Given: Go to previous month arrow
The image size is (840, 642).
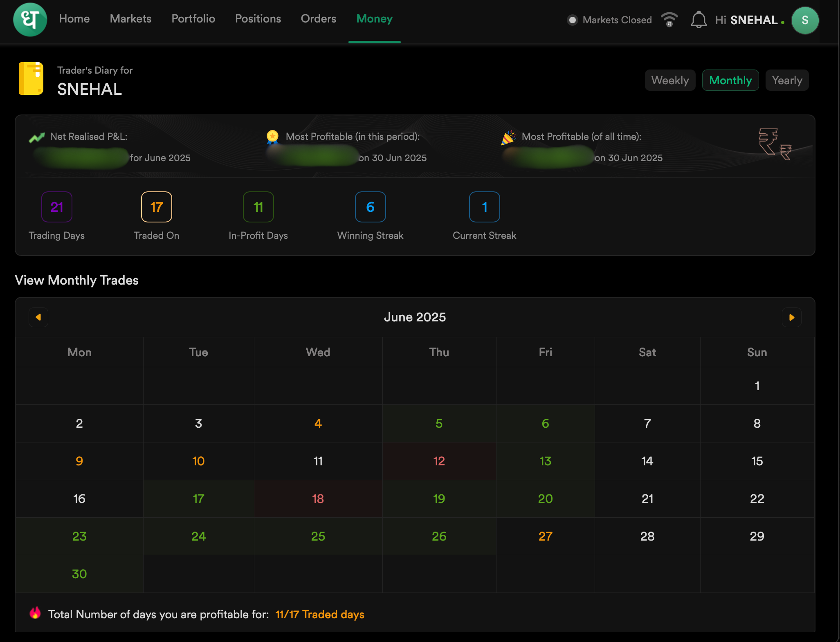Looking at the screenshot, I should click(38, 317).
